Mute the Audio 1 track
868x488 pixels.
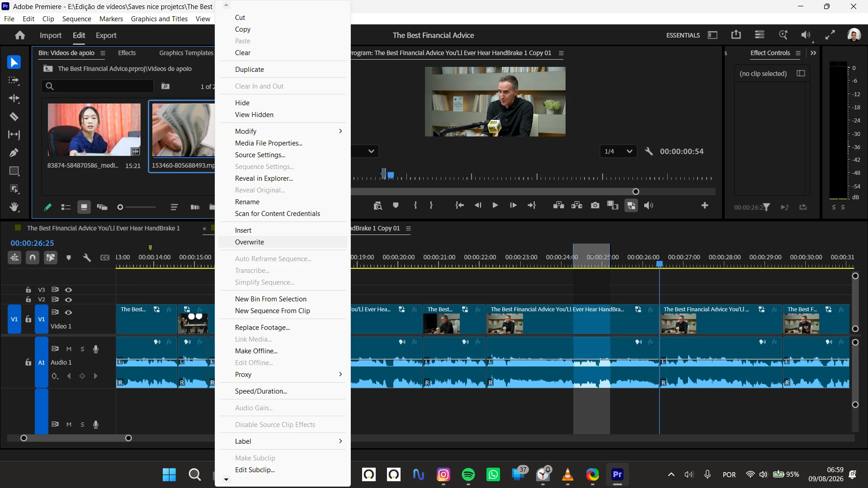click(x=69, y=349)
